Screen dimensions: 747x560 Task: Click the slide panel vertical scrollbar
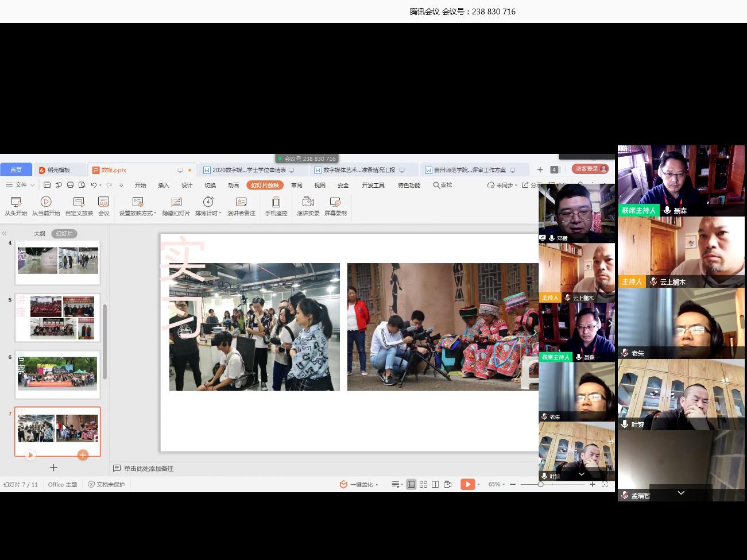[104, 342]
